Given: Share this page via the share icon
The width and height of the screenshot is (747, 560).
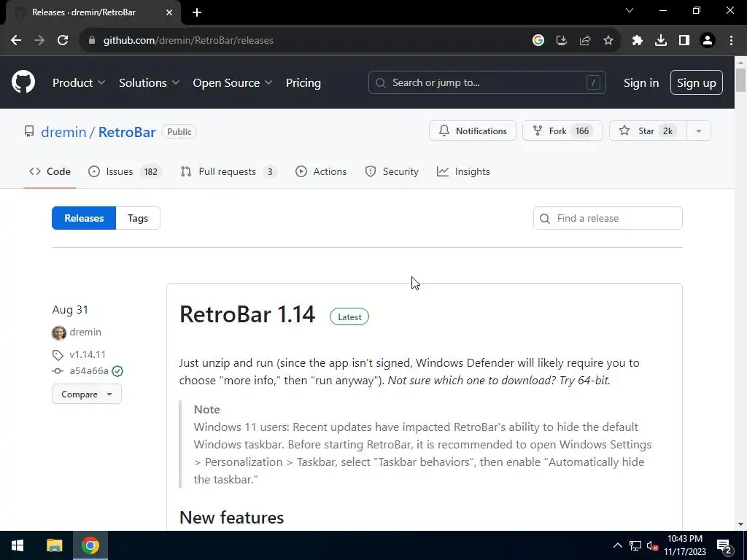Looking at the screenshot, I should coord(585,41).
